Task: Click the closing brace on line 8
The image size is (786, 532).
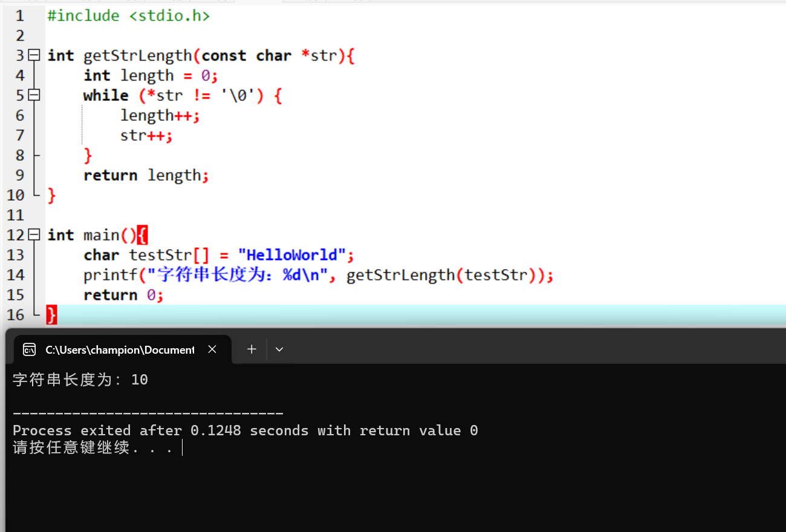Action: click(x=88, y=155)
